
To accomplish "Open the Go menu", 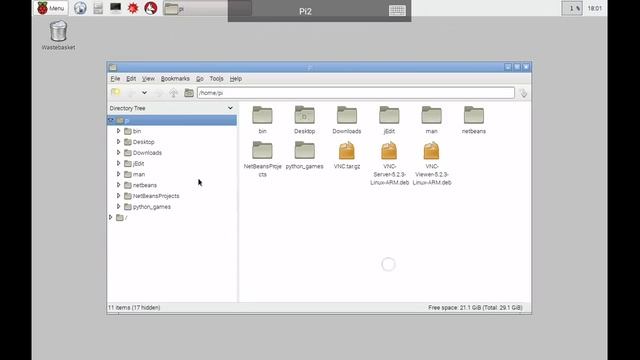I will coord(200,79).
